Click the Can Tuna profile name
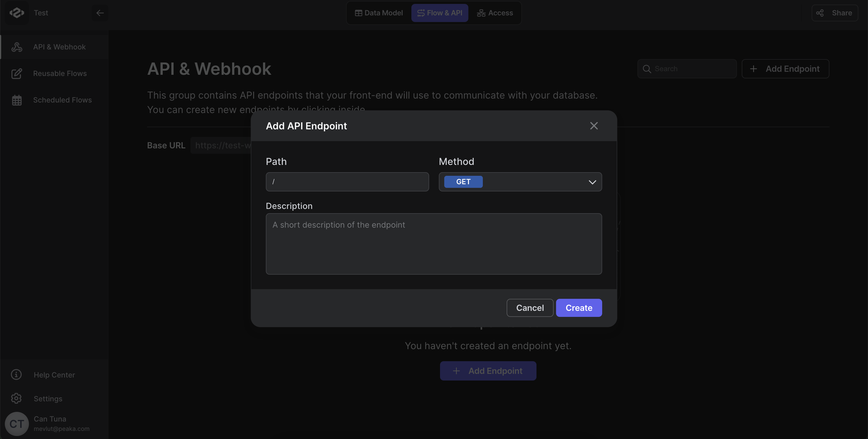This screenshot has height=439, width=868. tap(50, 419)
